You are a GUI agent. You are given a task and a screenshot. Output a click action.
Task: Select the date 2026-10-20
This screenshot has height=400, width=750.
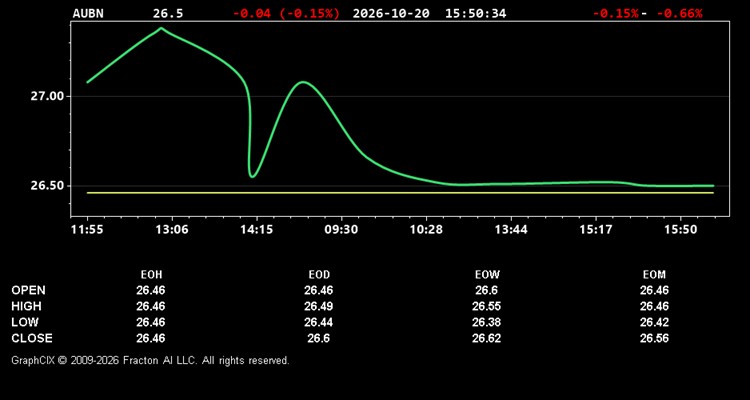tap(391, 13)
